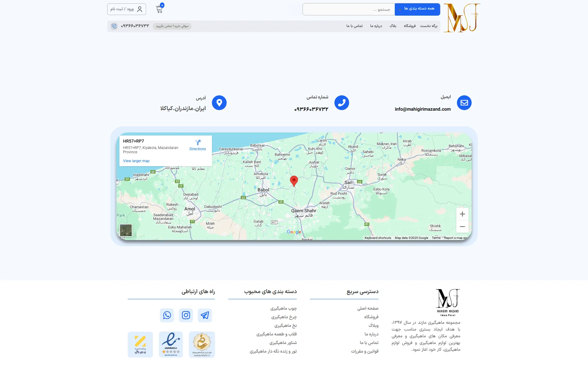Open category چوب ماهیگیری

[x=284, y=308]
